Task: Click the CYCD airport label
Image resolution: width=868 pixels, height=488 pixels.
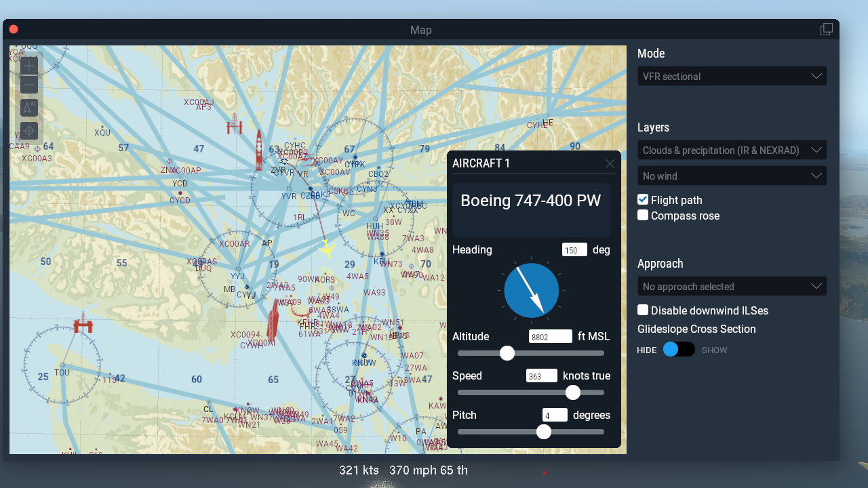Action: [x=180, y=201]
